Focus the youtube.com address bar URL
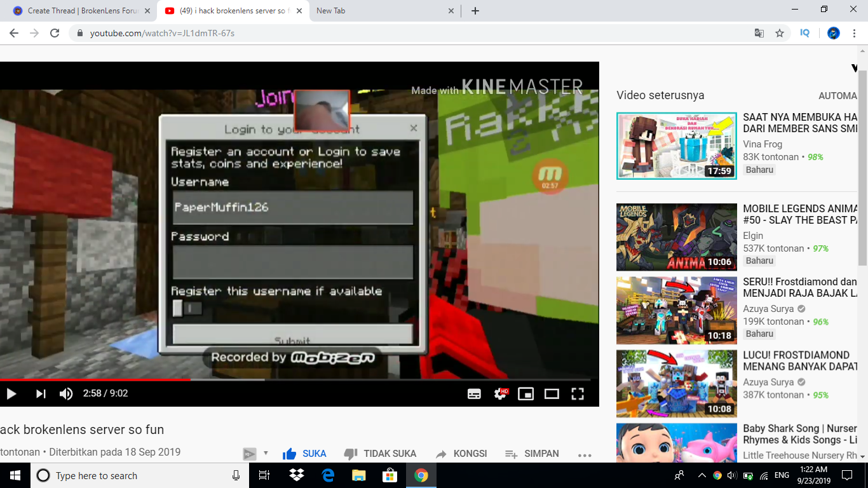Image resolution: width=868 pixels, height=488 pixels. tap(162, 33)
